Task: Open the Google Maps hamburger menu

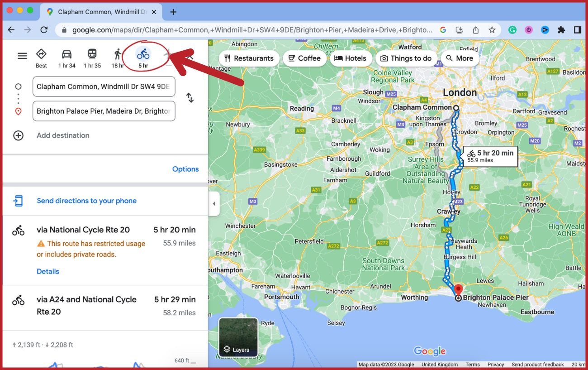Action: (22, 56)
